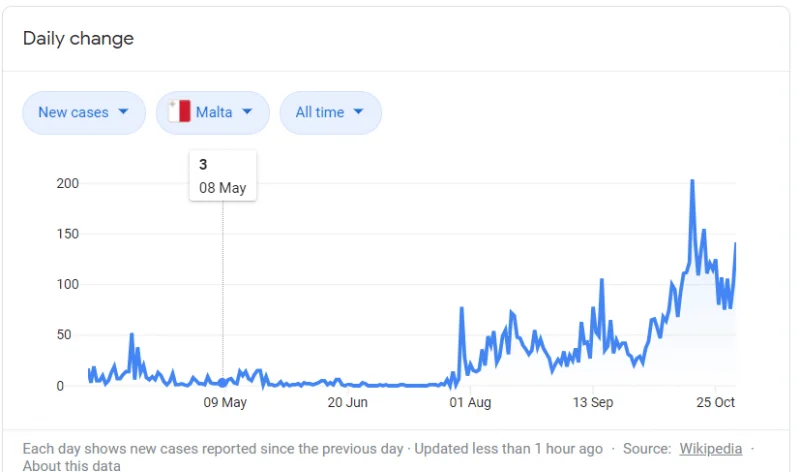Click the highlighted 08 May data point
Viewport: 800px width, 472px height.
coord(222,383)
